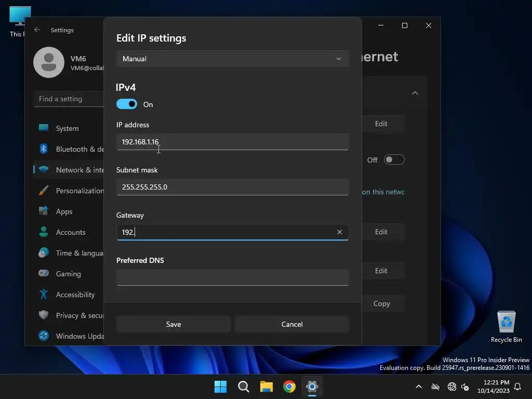Viewport: 532px width, 399px height.
Task: Select the Recycle Bin desktop icon
Action: pos(506,327)
